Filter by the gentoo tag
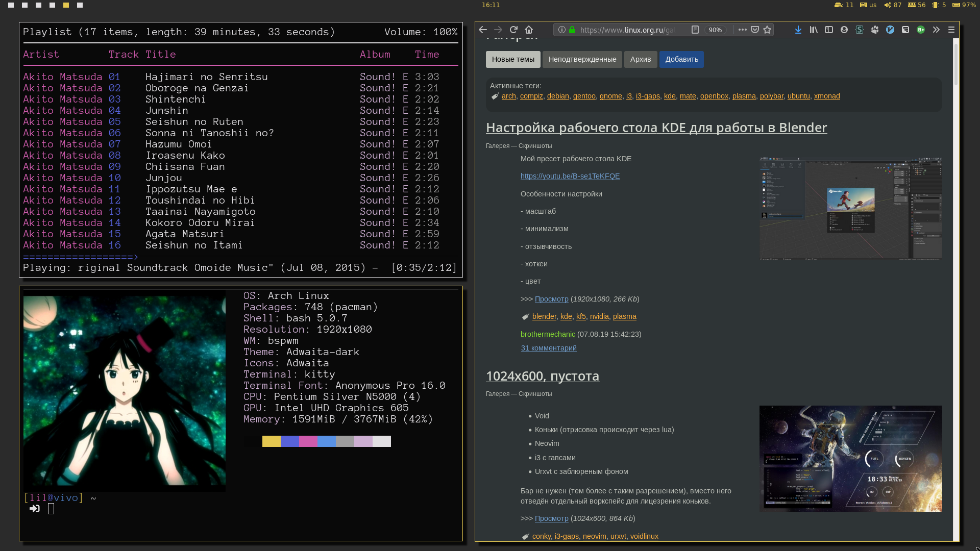Viewport: 980px width, 551px height. (x=584, y=96)
